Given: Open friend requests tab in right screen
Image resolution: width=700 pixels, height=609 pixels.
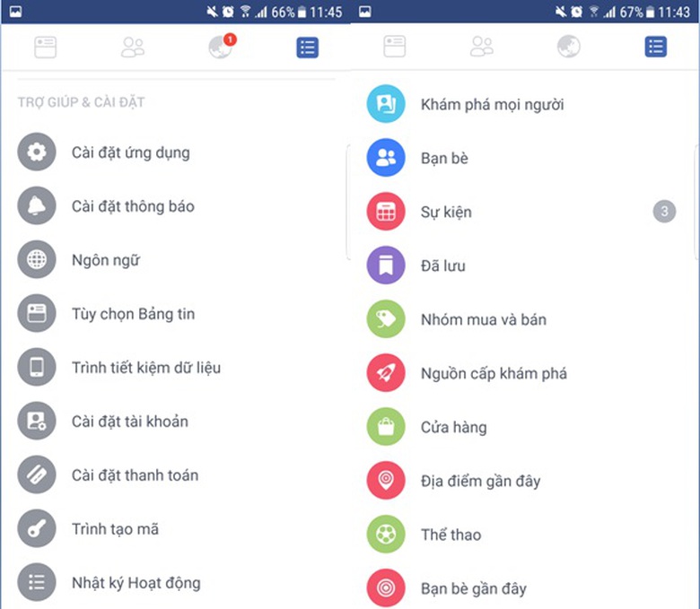Looking at the screenshot, I should tap(482, 47).
